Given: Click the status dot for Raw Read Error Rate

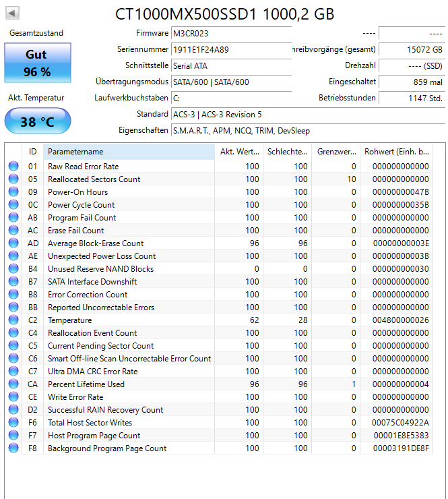Looking at the screenshot, I should point(13,166).
